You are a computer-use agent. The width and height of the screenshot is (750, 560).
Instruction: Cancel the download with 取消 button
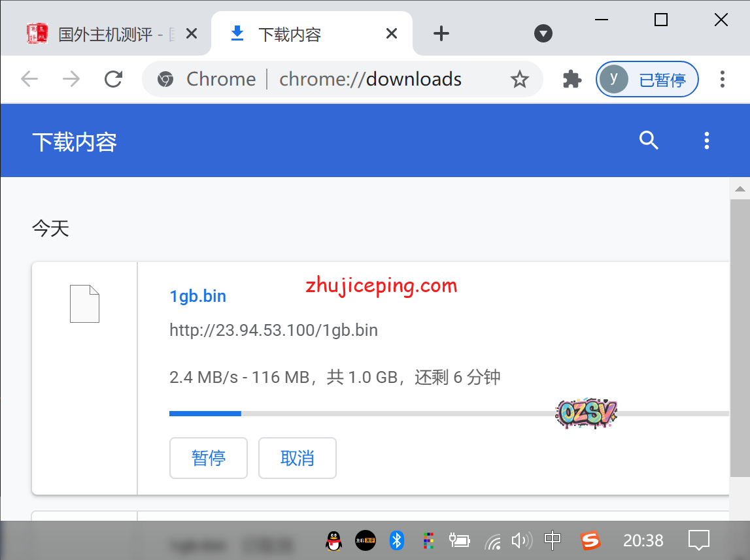point(298,458)
